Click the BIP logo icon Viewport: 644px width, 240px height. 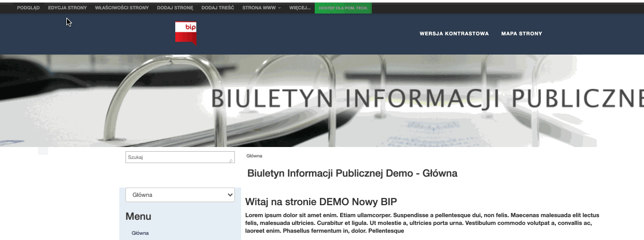pyautogui.click(x=186, y=33)
